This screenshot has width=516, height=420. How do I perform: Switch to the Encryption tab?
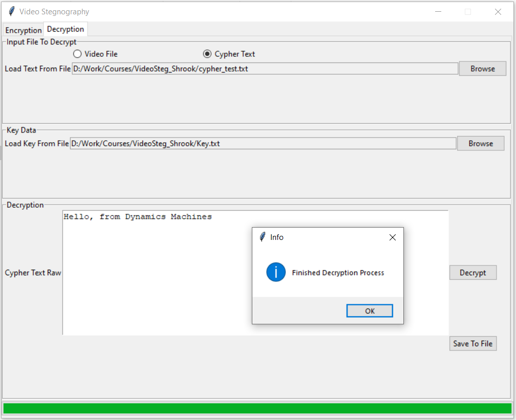pos(24,30)
